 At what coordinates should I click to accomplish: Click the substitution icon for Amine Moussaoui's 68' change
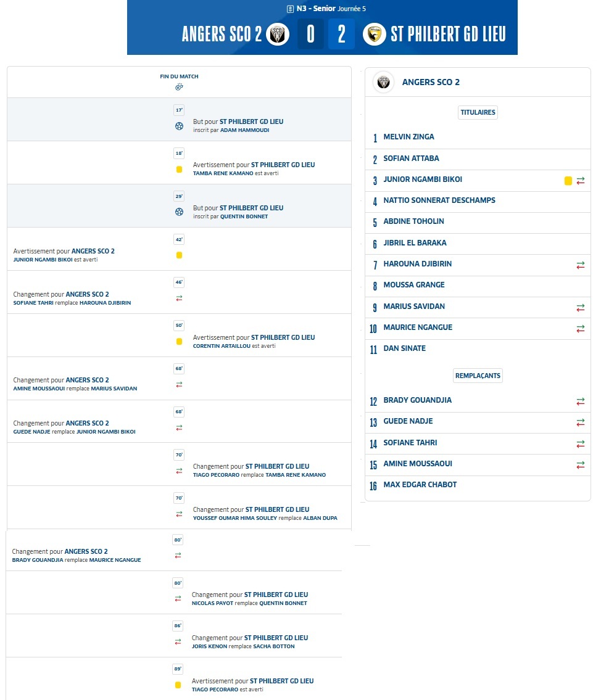tap(179, 384)
